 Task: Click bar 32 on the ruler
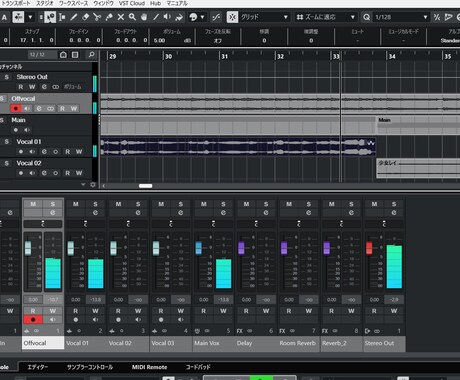[x=281, y=56]
